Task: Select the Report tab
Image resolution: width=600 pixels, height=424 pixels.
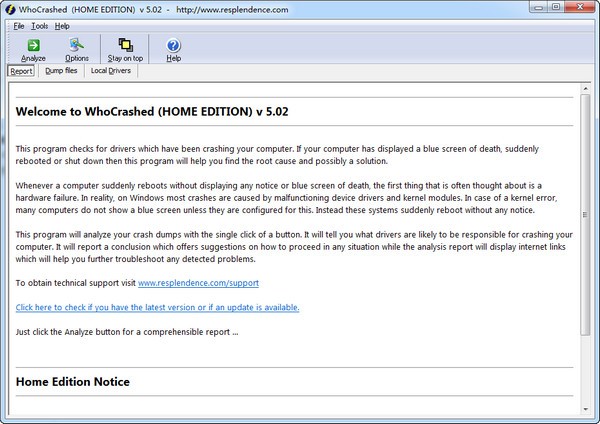Action: pyautogui.click(x=21, y=71)
